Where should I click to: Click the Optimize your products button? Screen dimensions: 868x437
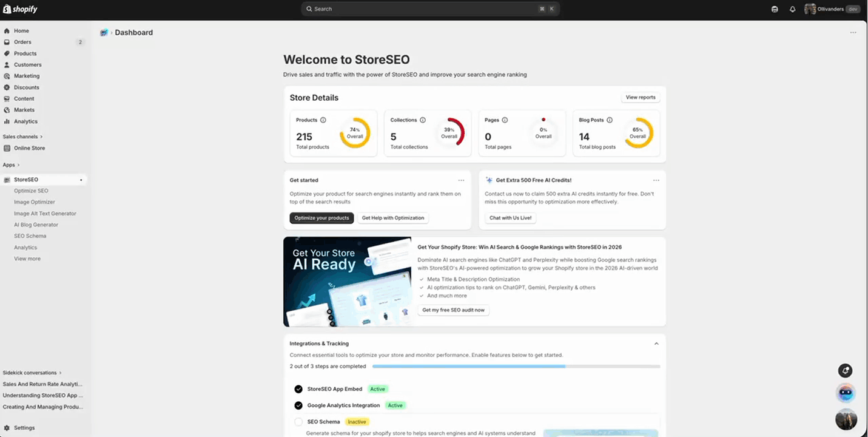(x=321, y=218)
